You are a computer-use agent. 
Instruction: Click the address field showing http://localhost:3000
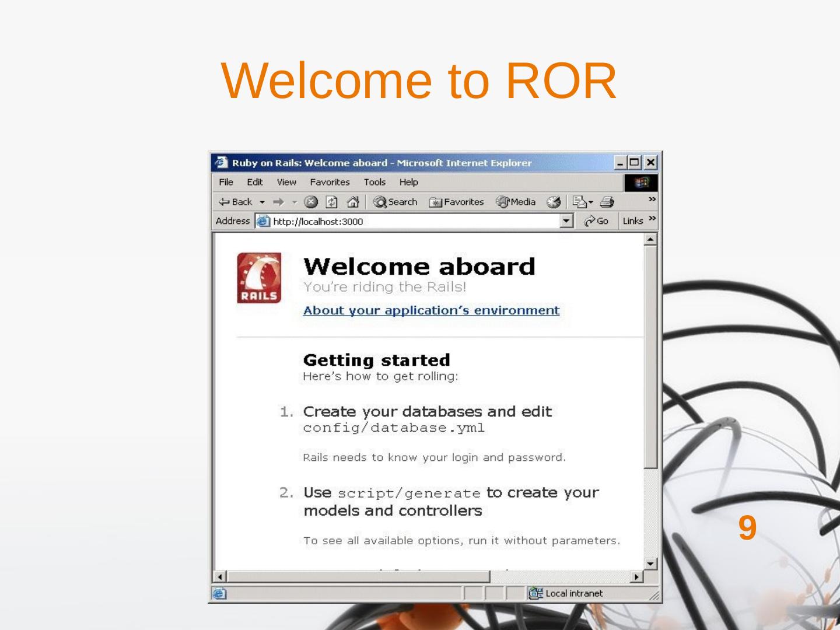[415, 221]
